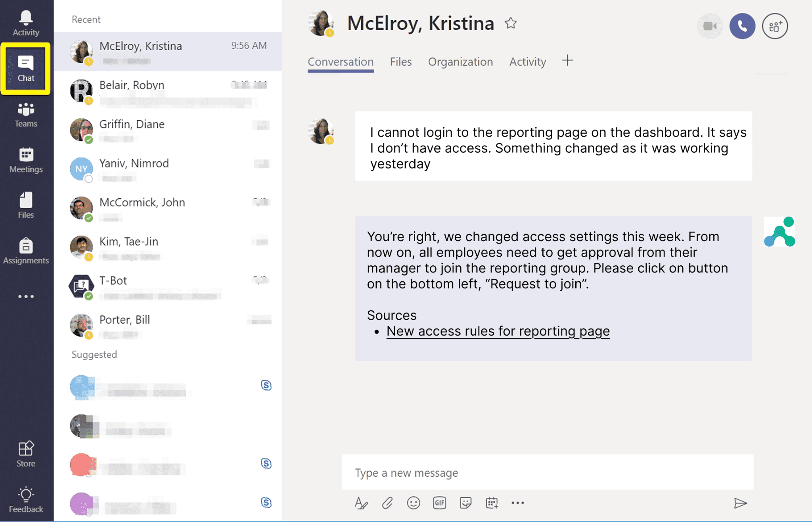The height and width of the screenshot is (522, 812).
Task: Send Feedback via the lightbulb icon
Action: point(25,498)
